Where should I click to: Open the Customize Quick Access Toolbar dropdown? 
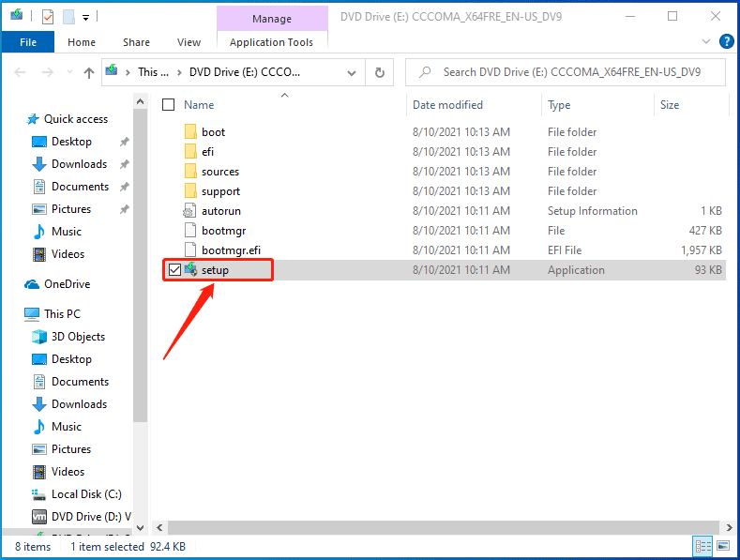(86, 18)
